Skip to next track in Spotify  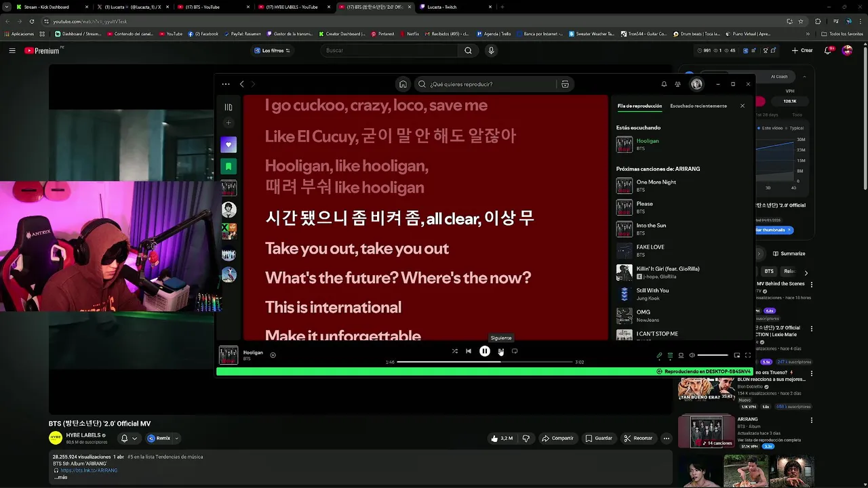[x=501, y=351]
